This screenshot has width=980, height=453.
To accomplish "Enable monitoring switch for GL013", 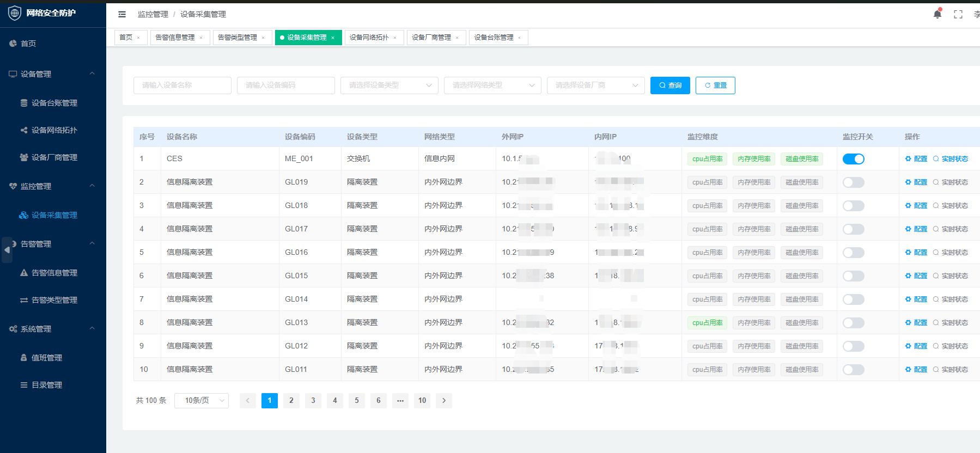I will click(854, 323).
